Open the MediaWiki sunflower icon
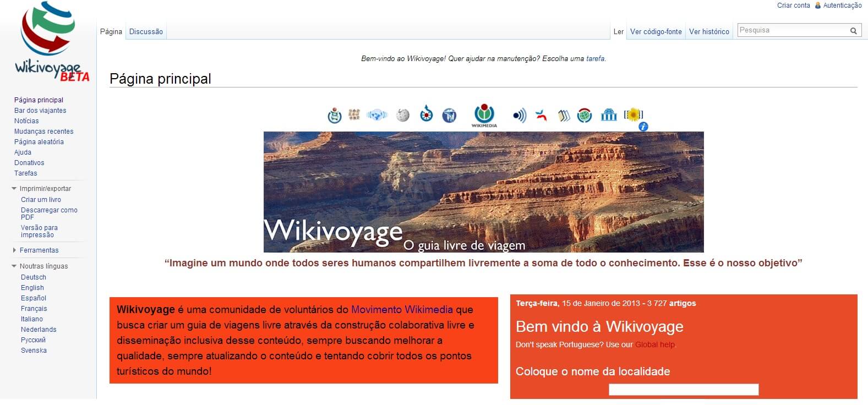 pos(634,114)
